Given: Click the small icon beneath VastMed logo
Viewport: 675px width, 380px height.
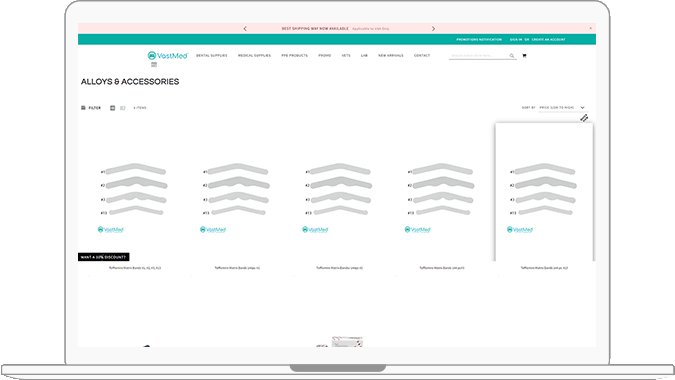Looking at the screenshot, I should tap(154, 65).
